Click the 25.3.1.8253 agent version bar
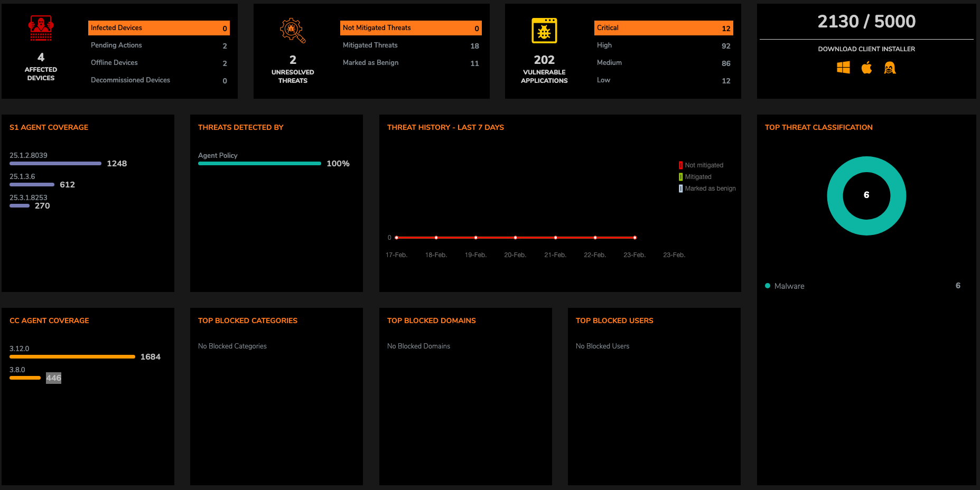 click(20, 206)
